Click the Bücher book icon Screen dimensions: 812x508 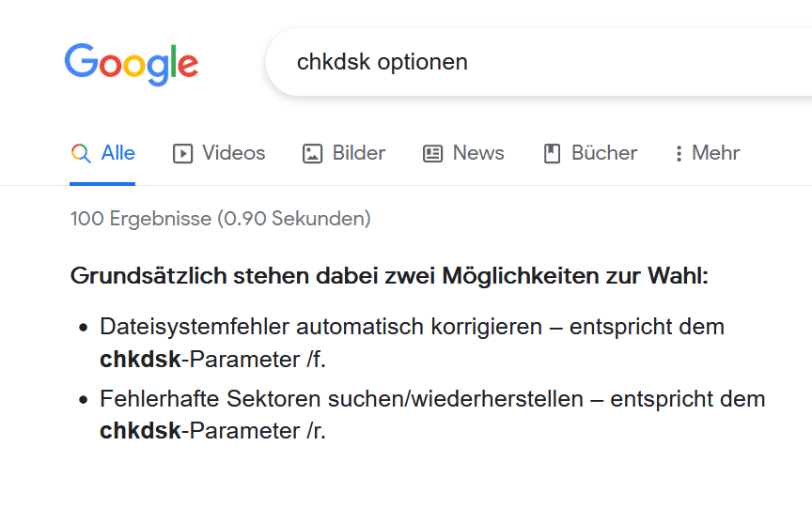click(x=552, y=154)
